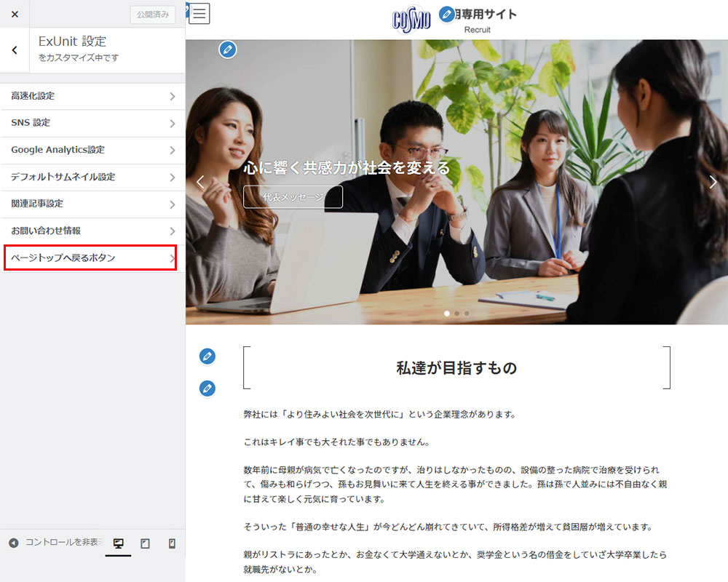728x582 pixels.
Task: Open the hamburger menu on site preview
Action: [199, 14]
